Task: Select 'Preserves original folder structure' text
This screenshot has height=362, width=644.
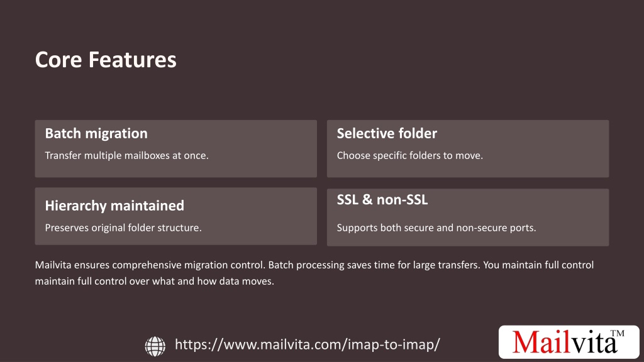Action: point(123,228)
